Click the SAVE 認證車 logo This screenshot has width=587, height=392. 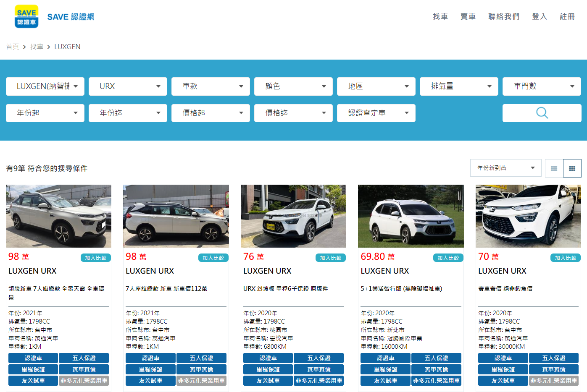[x=26, y=17]
